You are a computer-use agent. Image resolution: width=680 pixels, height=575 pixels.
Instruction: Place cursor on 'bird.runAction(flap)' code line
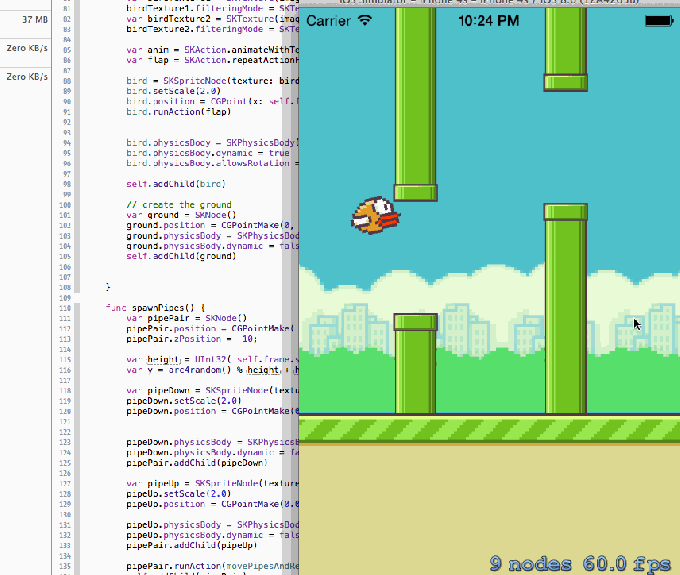point(174,112)
